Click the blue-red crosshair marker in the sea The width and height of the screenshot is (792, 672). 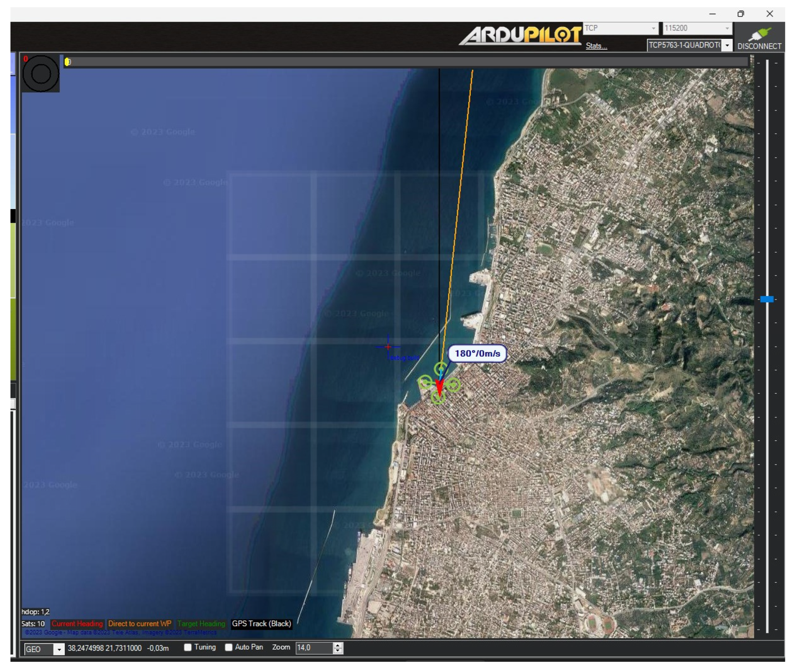(388, 347)
